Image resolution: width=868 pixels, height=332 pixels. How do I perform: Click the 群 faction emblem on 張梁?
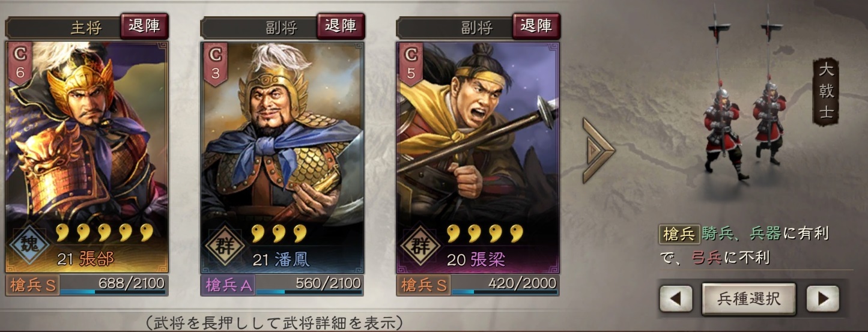(421, 244)
